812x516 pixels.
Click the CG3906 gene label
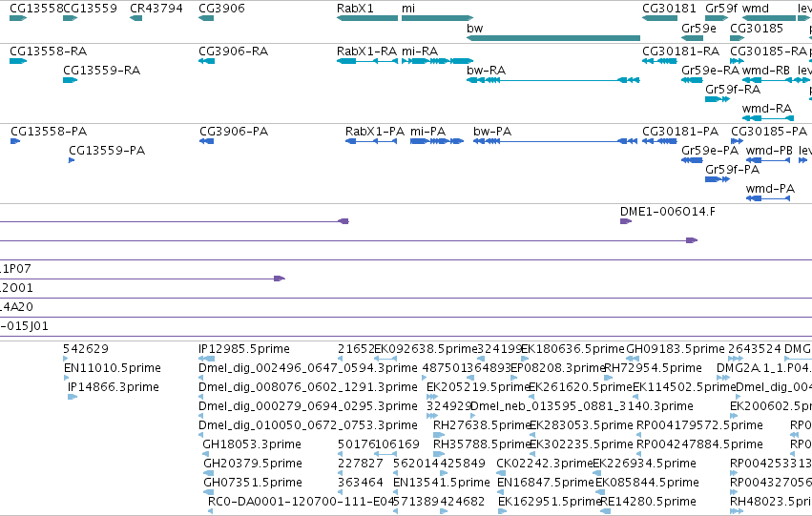pyautogui.click(x=221, y=9)
